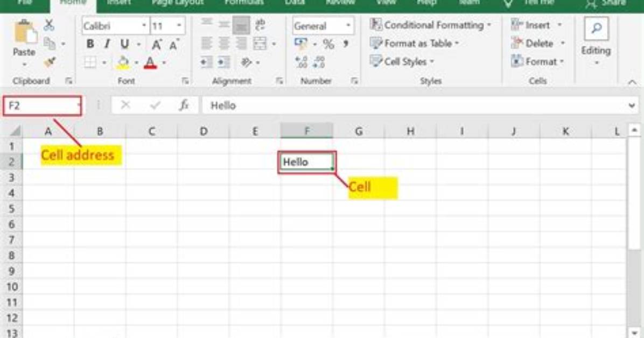Select column K header
Screen dimensions: 644x338
coord(565,131)
